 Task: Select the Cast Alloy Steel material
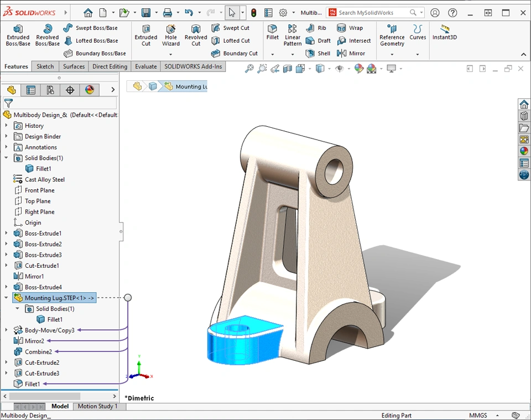tap(44, 179)
